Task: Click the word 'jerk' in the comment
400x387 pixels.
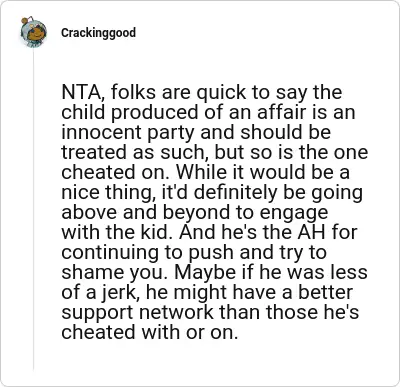Action: click(125, 292)
